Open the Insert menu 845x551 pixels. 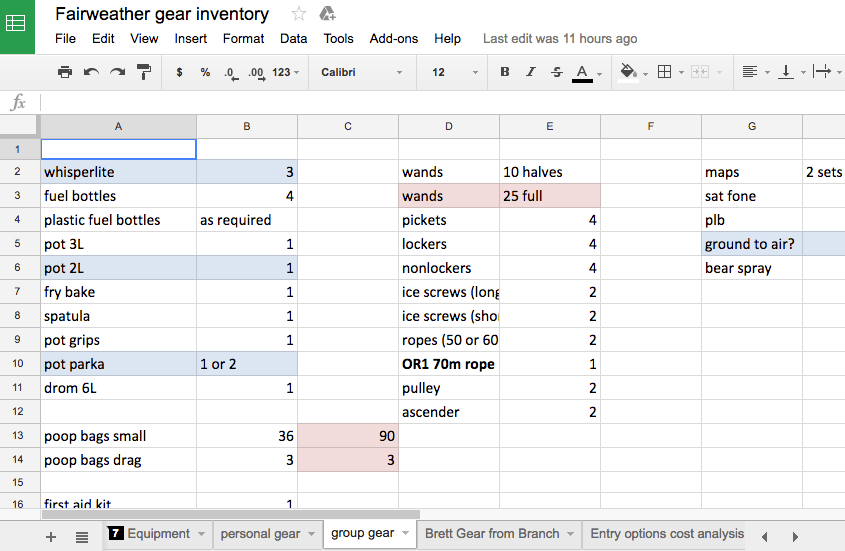tap(191, 39)
